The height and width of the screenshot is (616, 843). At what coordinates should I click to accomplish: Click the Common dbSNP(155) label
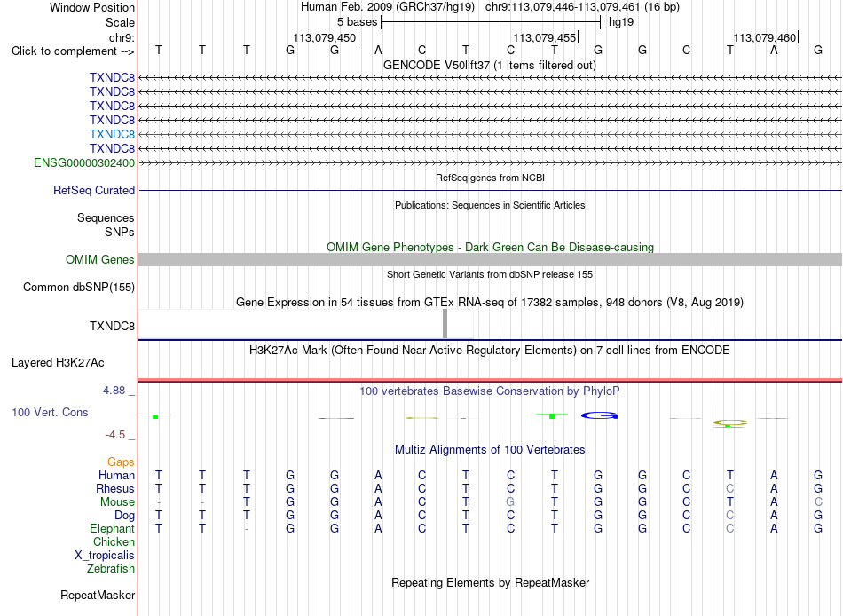point(78,288)
